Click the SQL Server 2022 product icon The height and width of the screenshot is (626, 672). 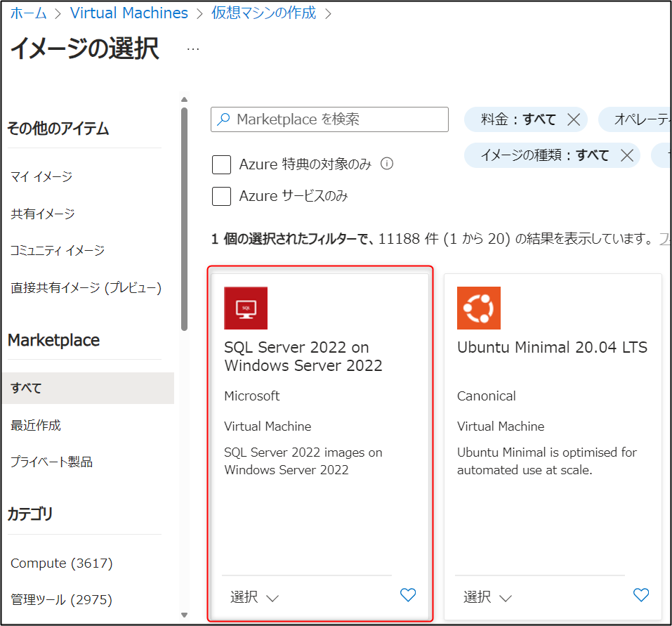pyautogui.click(x=246, y=308)
